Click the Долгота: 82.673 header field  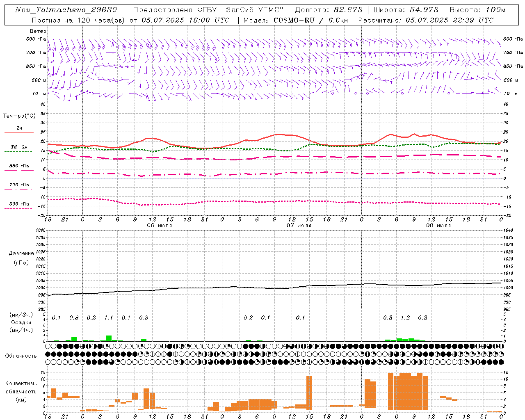coord(329,10)
